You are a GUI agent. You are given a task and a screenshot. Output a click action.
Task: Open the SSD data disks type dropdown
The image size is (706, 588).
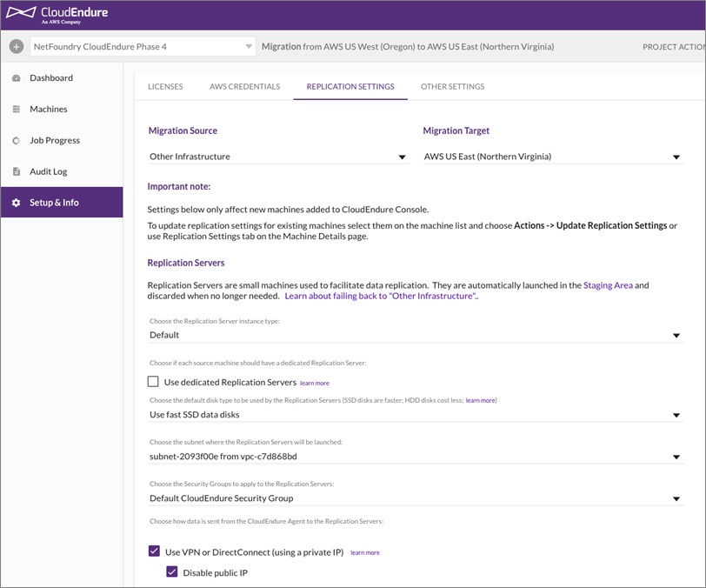[416, 415]
